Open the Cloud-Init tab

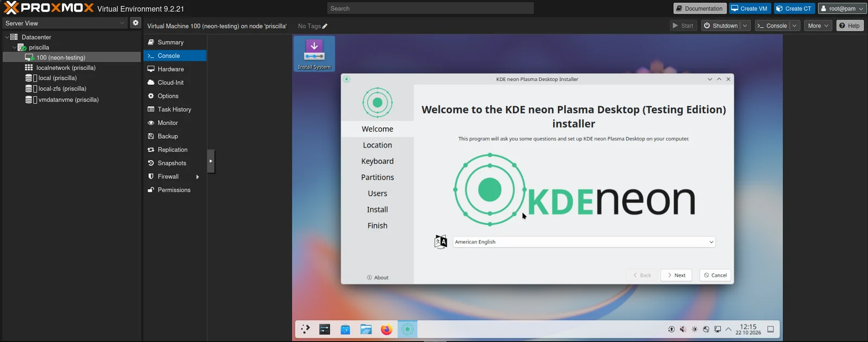175,82
